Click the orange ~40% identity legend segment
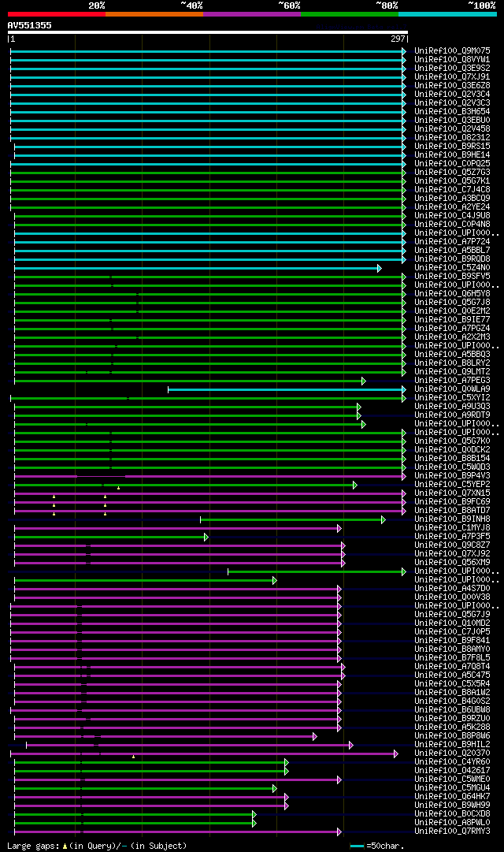The image size is (504, 852). [x=154, y=14]
